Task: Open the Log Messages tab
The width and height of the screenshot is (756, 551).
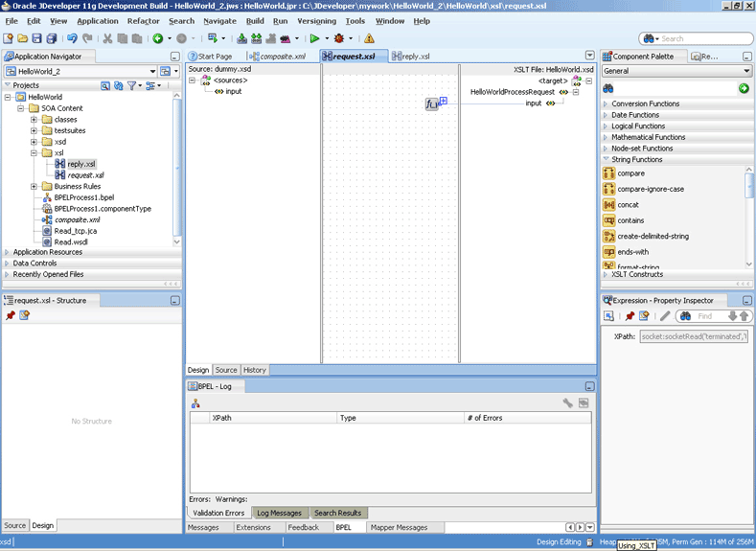Action: tap(279, 513)
